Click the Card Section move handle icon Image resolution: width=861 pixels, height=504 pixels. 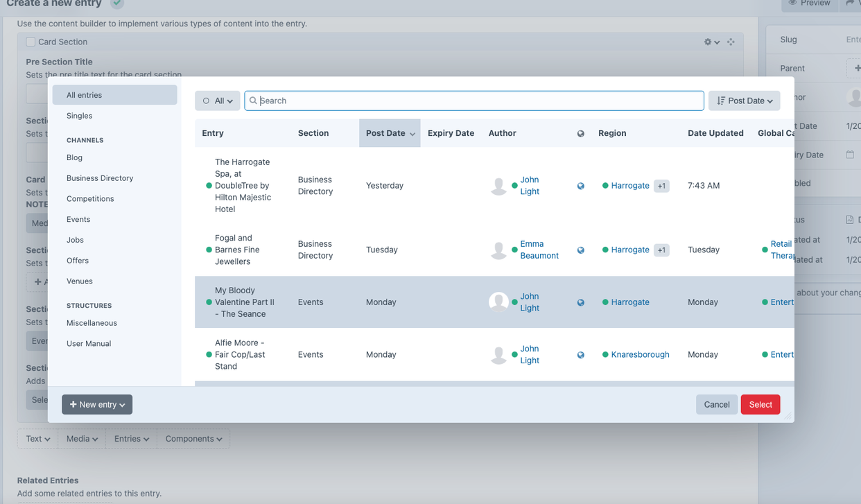731,42
